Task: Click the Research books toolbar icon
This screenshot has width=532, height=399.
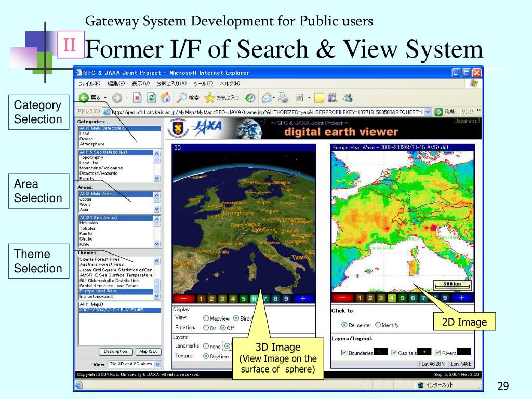Action: (x=332, y=98)
